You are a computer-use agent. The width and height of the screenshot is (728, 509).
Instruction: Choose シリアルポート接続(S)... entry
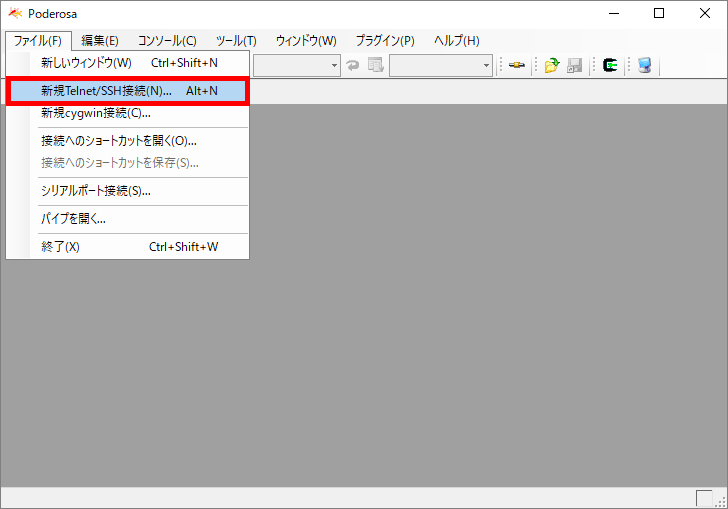(128, 191)
